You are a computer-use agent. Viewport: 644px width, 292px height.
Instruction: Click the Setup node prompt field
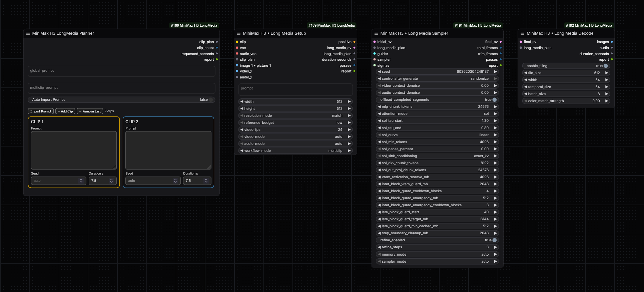pyautogui.click(x=295, y=89)
